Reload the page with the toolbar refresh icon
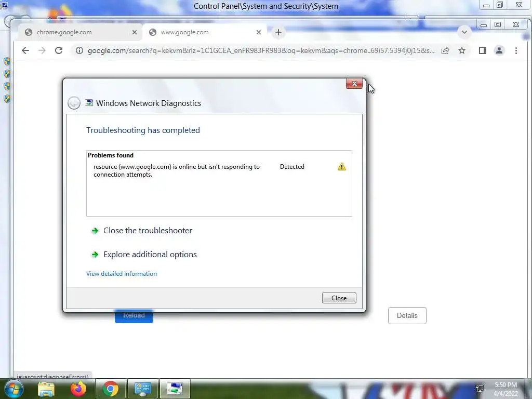 (x=59, y=50)
